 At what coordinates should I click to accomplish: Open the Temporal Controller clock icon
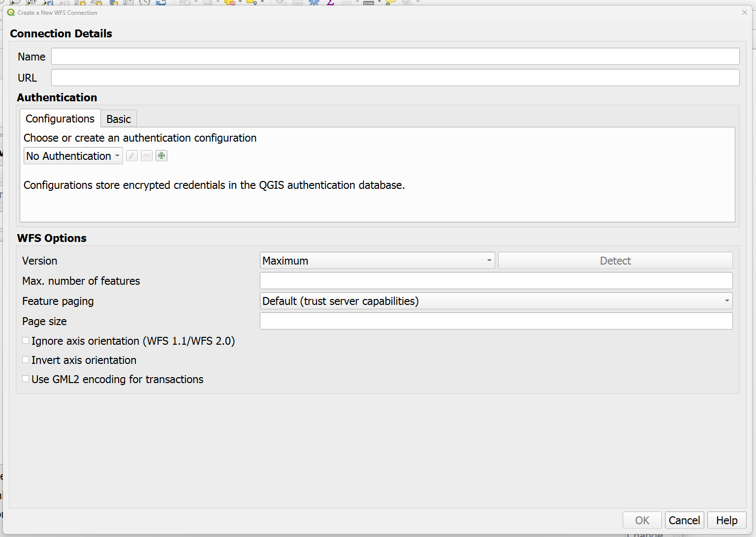tap(145, 3)
